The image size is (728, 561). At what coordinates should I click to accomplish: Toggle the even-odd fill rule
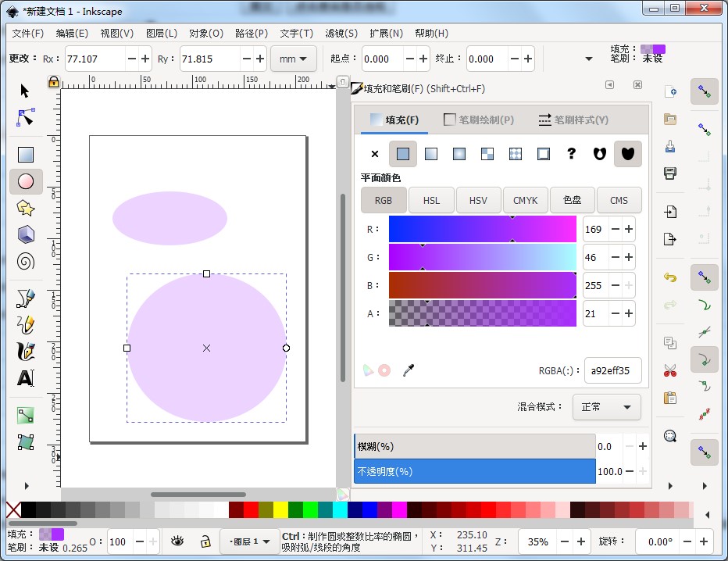coord(599,154)
